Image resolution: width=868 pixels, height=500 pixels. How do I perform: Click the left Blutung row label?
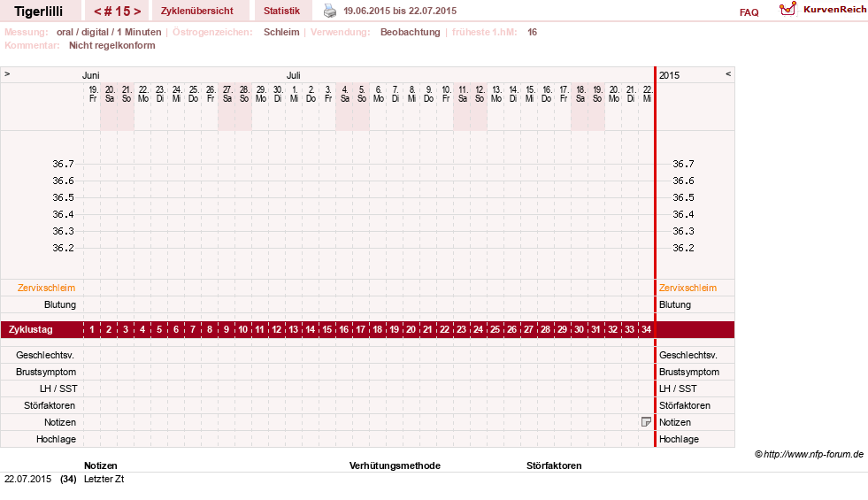[x=60, y=304]
